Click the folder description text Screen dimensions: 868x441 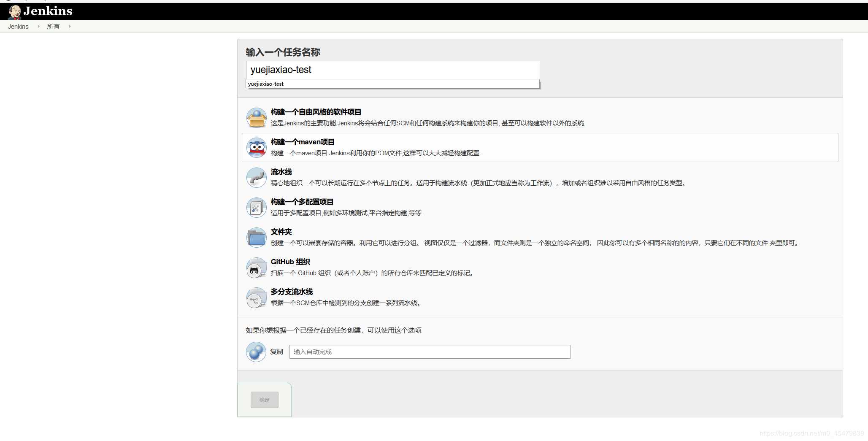point(535,243)
